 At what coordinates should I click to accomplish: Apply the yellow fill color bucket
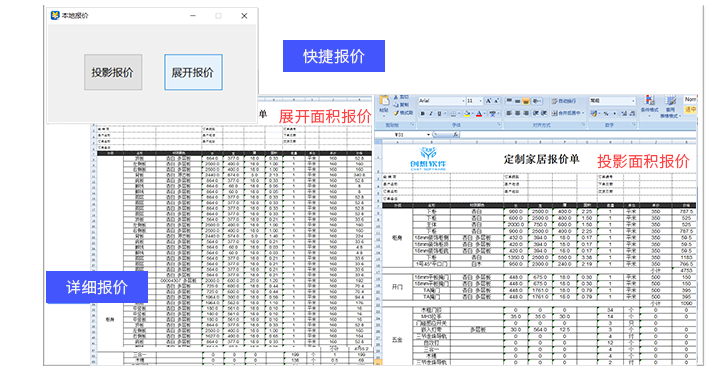(x=467, y=113)
